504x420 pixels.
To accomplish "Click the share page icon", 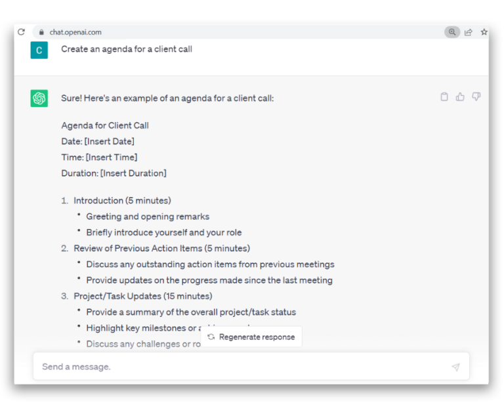I will (469, 31).
